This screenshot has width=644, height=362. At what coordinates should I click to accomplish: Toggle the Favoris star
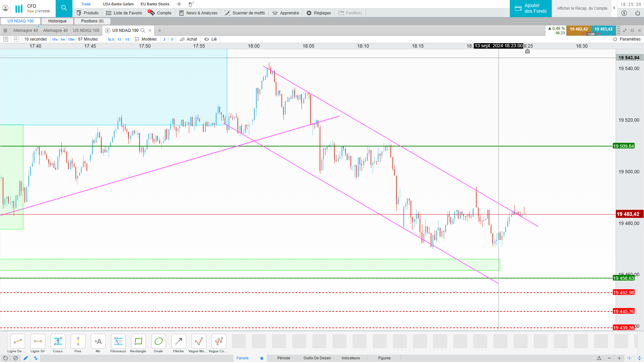(x=262, y=358)
